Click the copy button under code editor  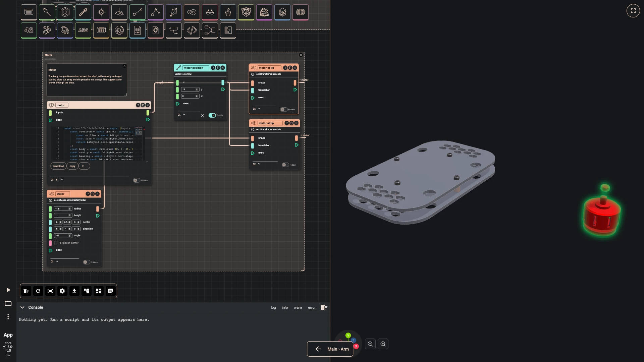(72, 166)
